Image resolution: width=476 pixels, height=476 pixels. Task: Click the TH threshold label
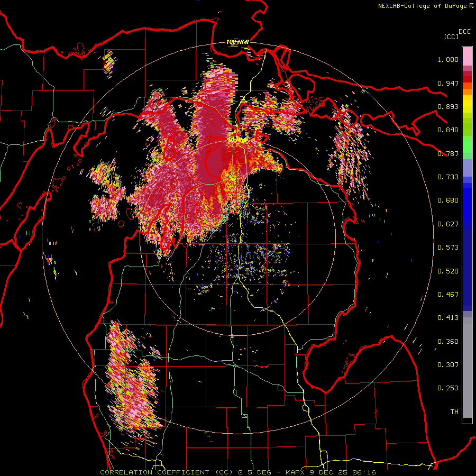454,412
